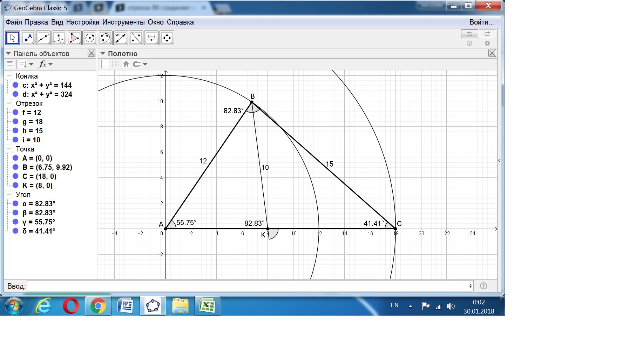Collapse the Отрезок group
The height and width of the screenshot is (364, 622).
pos(9,103)
